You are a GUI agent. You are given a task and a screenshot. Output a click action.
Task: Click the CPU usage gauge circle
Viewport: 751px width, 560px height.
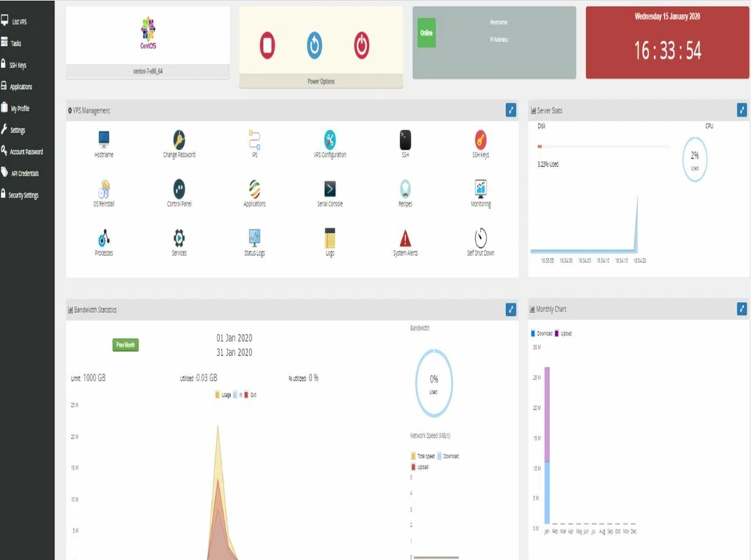[695, 159]
